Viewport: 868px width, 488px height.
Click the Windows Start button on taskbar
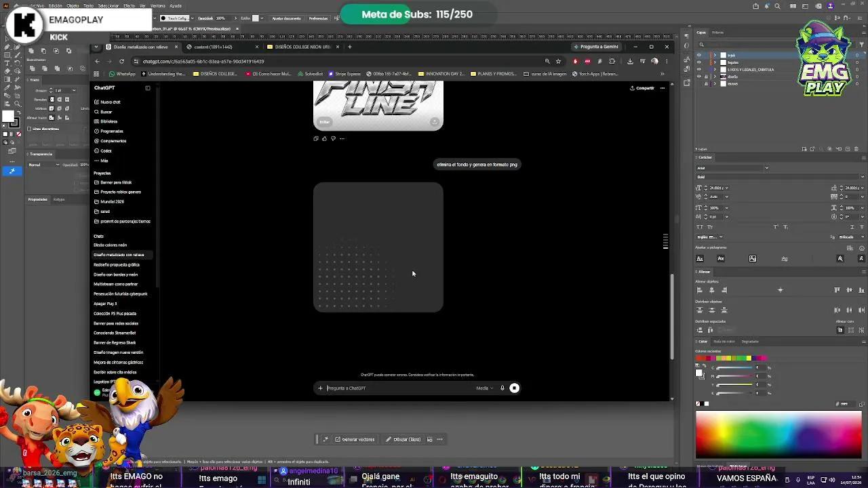(262, 481)
